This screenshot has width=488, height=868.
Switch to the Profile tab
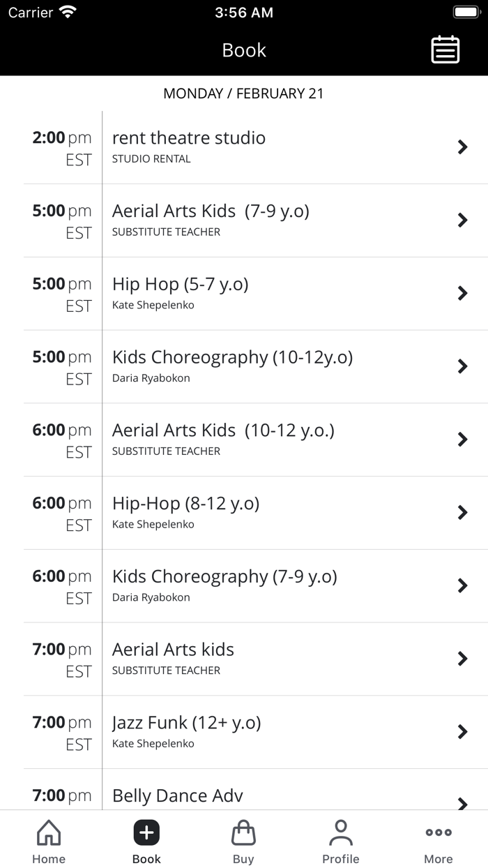(341, 841)
